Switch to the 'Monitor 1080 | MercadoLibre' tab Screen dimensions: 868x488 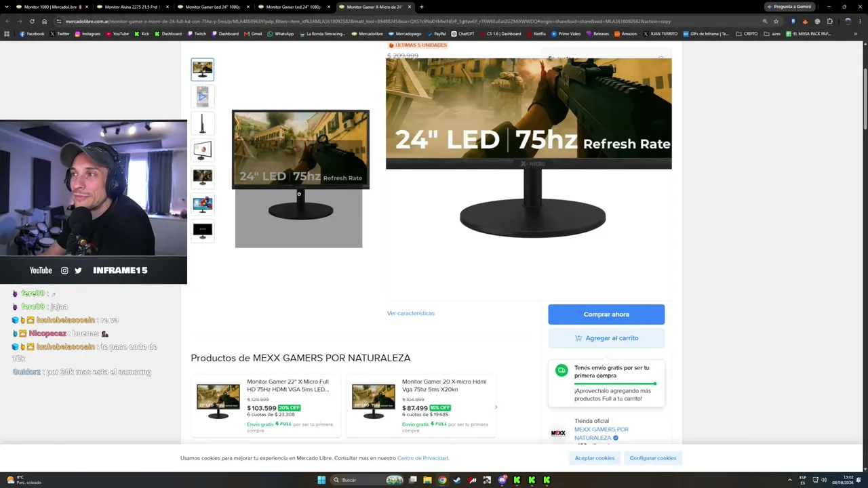(x=49, y=7)
